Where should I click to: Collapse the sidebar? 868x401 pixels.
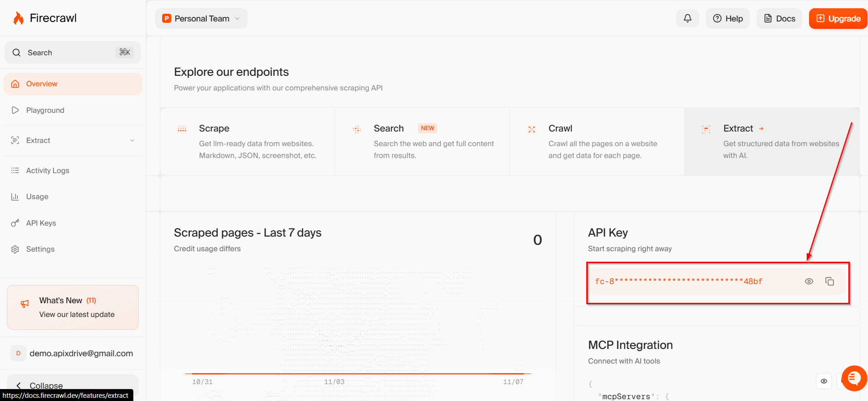click(73, 385)
